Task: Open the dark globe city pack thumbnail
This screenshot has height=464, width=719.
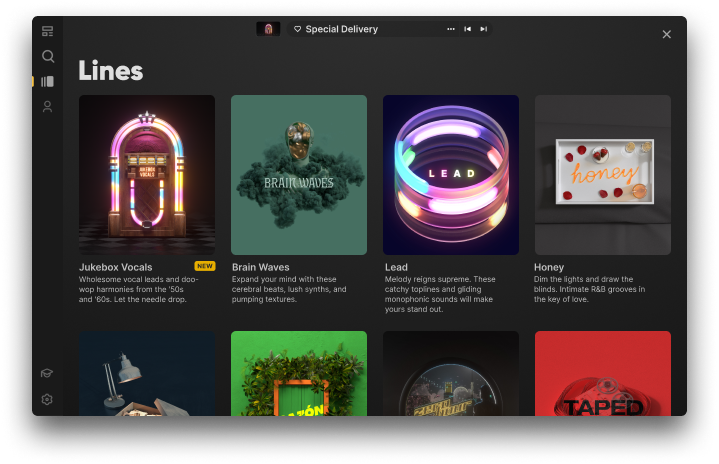Action: tap(451, 373)
